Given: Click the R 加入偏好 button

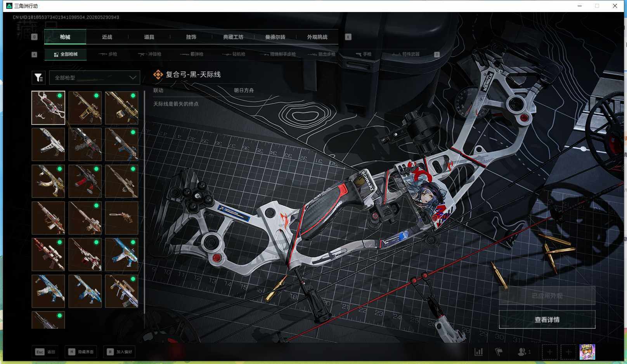Looking at the screenshot, I should click(x=120, y=352).
